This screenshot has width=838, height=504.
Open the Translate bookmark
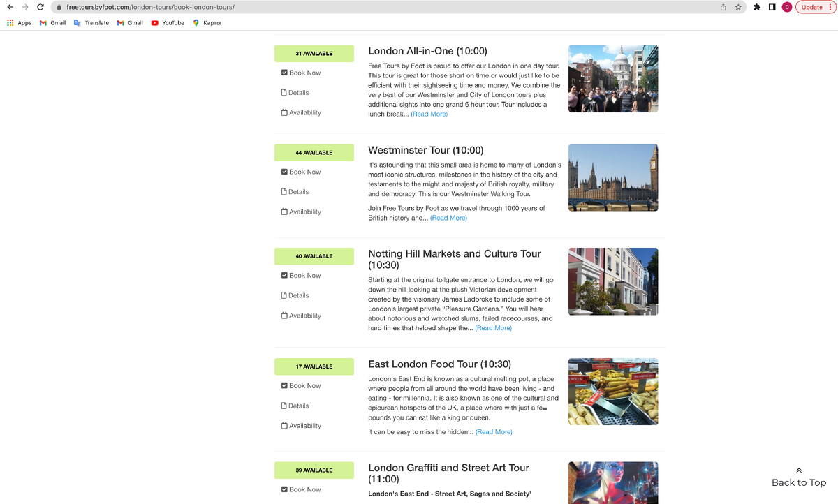(x=91, y=22)
